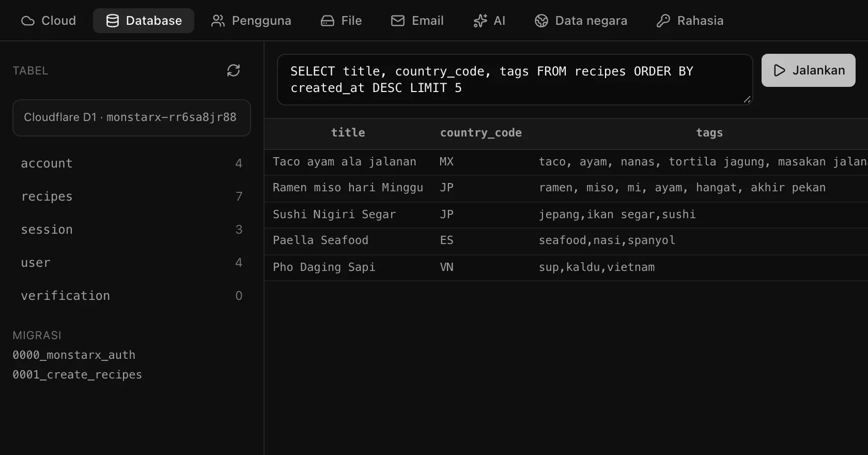The width and height of the screenshot is (868, 455).
Task: Open migration 0001_create_recipes
Action: 77,375
